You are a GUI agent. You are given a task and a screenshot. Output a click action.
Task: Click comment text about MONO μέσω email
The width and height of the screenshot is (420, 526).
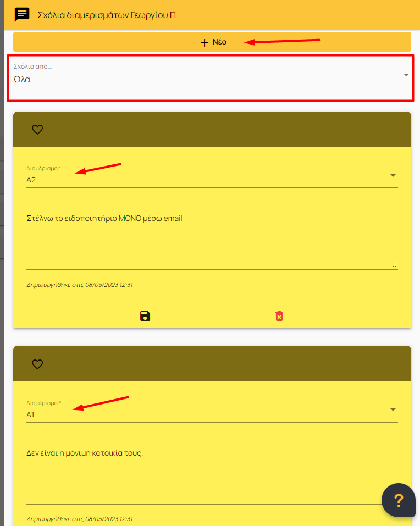coord(104,218)
